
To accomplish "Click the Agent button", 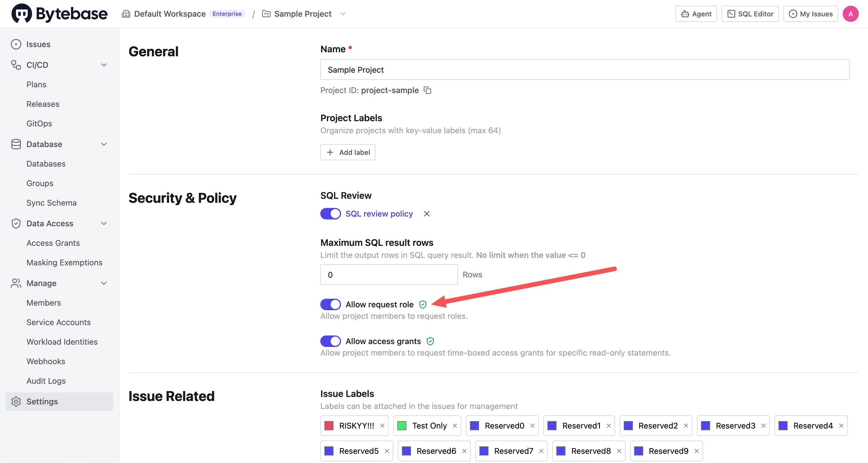I will tap(696, 14).
